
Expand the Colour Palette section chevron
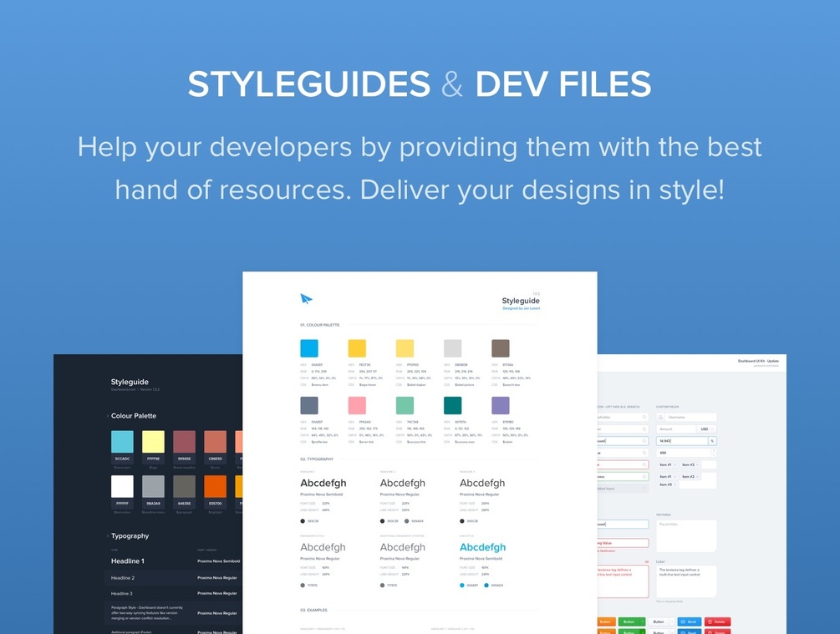tap(108, 415)
